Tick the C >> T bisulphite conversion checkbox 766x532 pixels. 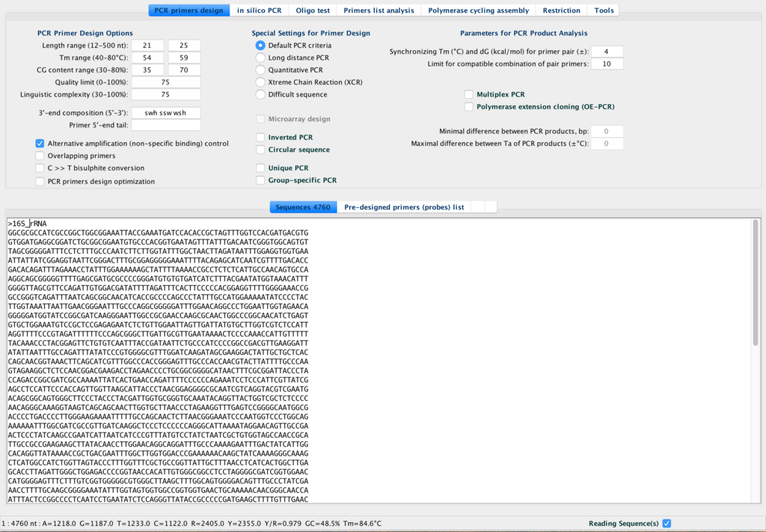click(x=40, y=168)
